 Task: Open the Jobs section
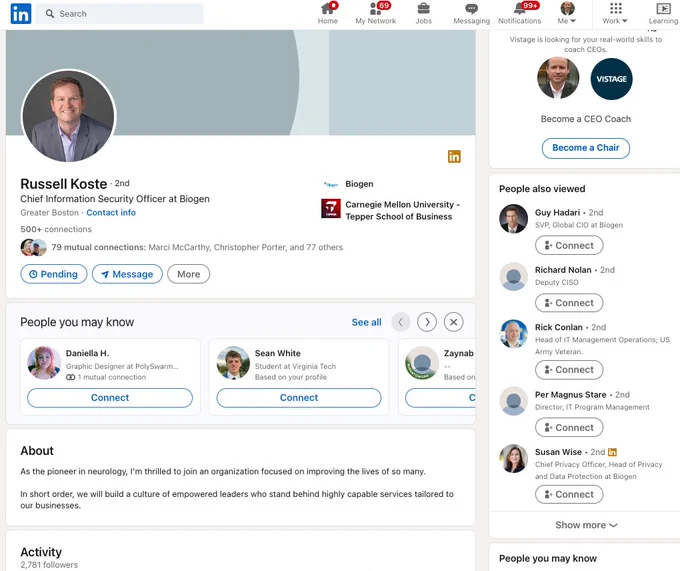tap(424, 13)
